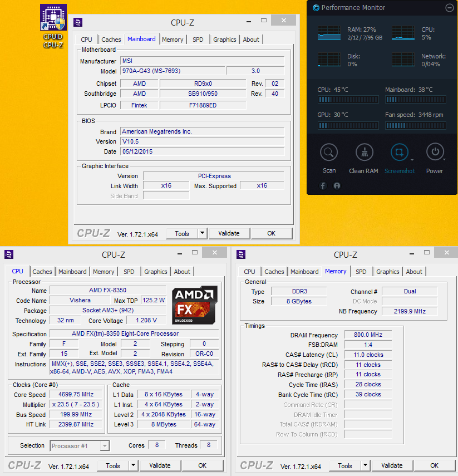Switch to the SPD tab in Memory window
The width and height of the screenshot is (458, 476).
361,272
